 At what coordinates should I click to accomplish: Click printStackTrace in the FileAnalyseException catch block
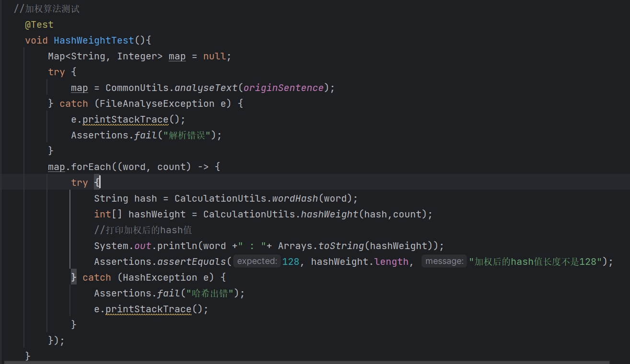click(x=126, y=119)
